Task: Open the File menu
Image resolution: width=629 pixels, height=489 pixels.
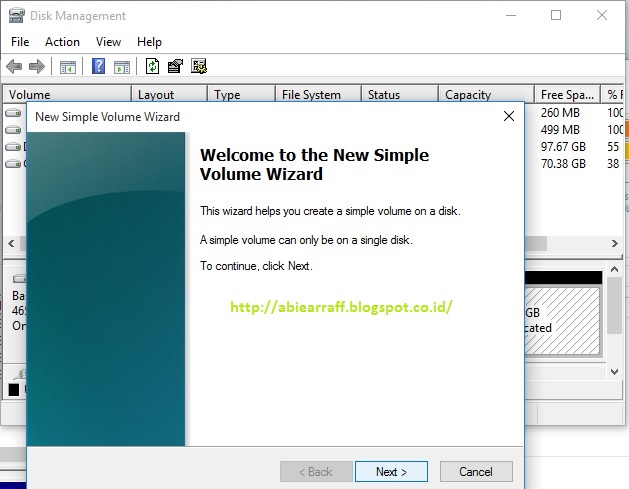Action: click(20, 42)
